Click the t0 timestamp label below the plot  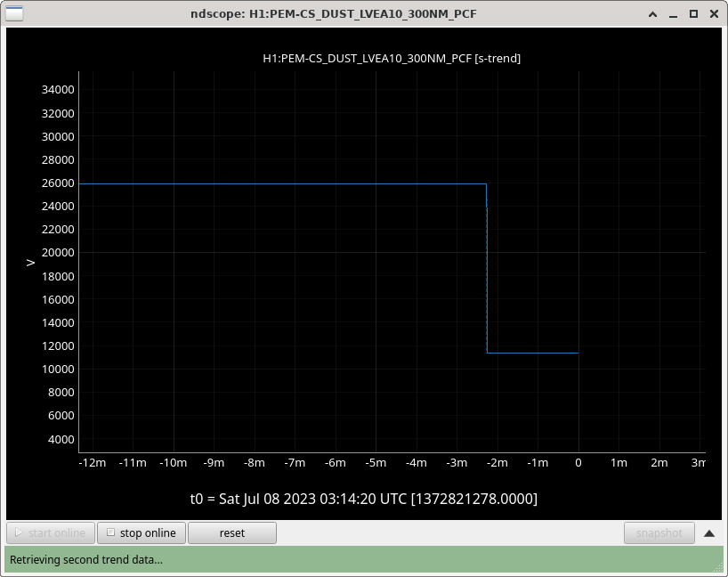[363, 498]
